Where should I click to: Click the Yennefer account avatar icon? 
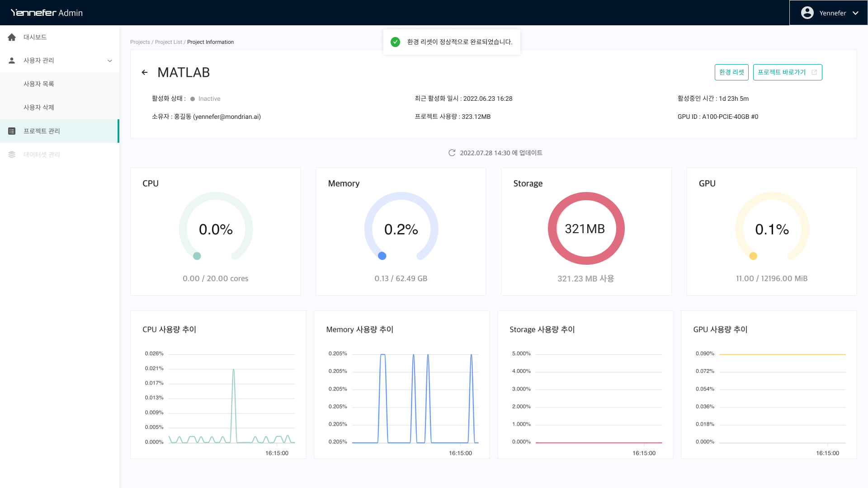coord(807,13)
